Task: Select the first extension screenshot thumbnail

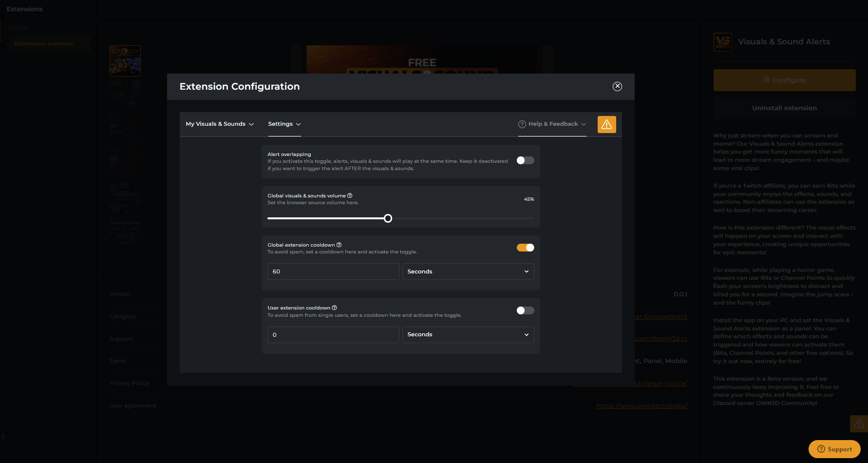Action: tap(125, 61)
